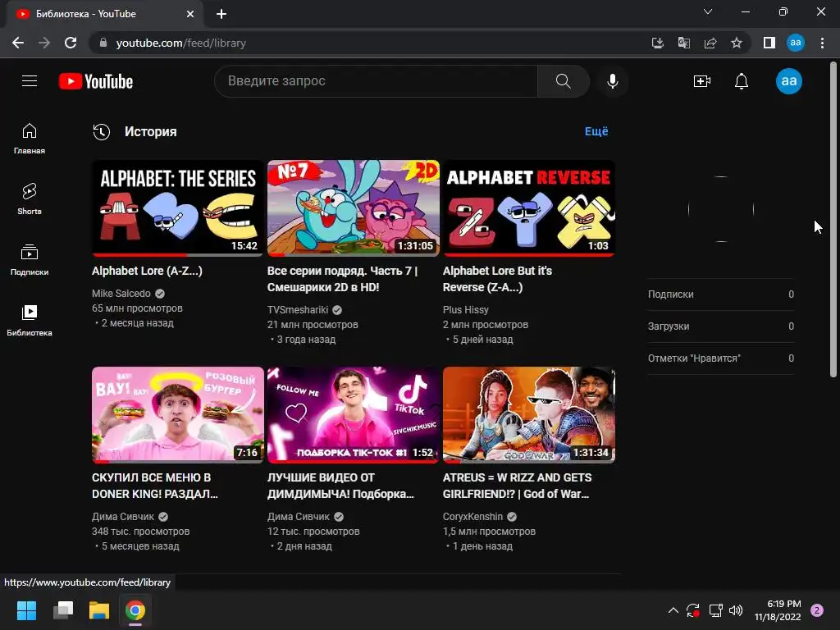Open the Chrome profile avatar

(796, 43)
